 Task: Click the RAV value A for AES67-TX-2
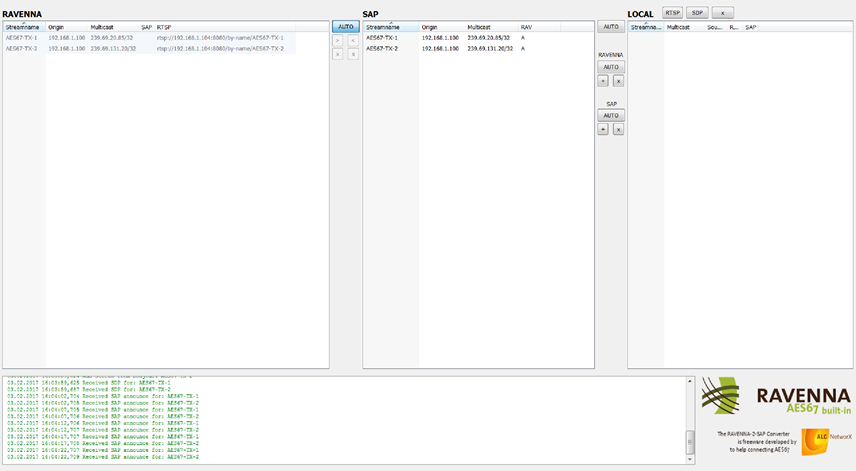click(522, 49)
